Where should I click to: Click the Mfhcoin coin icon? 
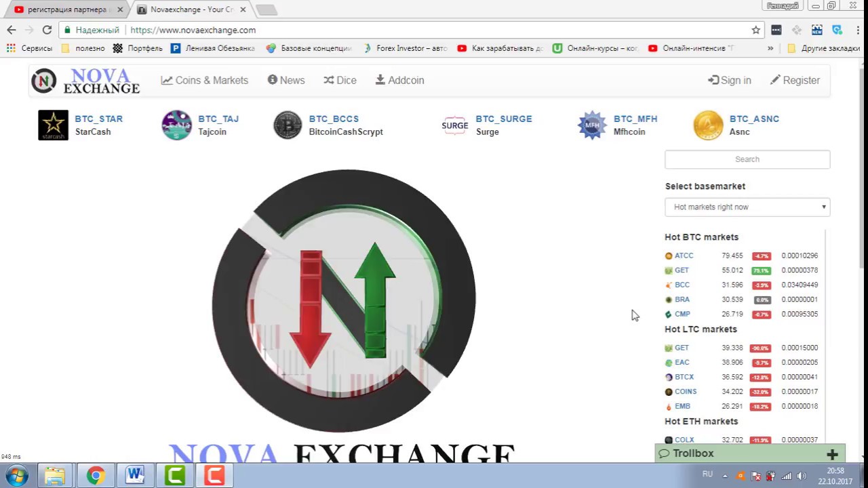click(592, 125)
